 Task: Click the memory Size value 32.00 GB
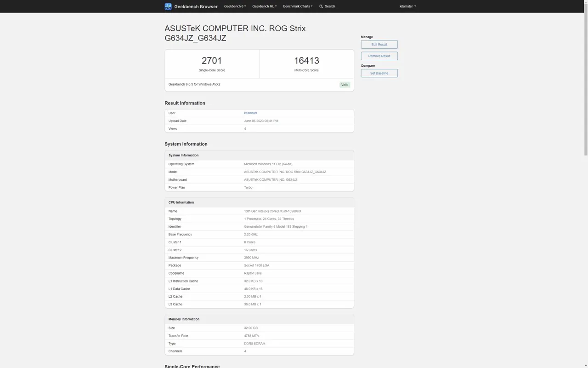(x=251, y=328)
